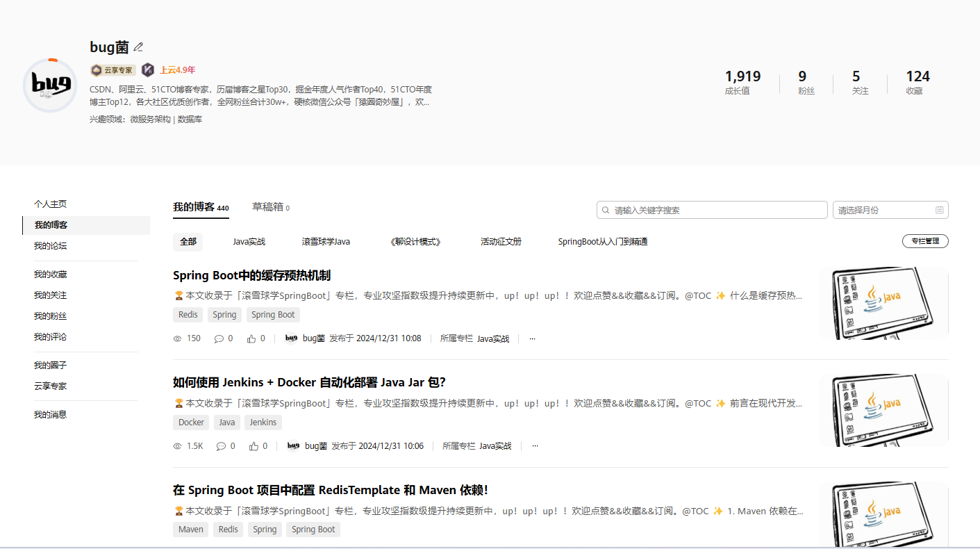Click 发布于 2024/12/31 10:08 timestamp
This screenshot has width=980, height=549.
coord(375,338)
